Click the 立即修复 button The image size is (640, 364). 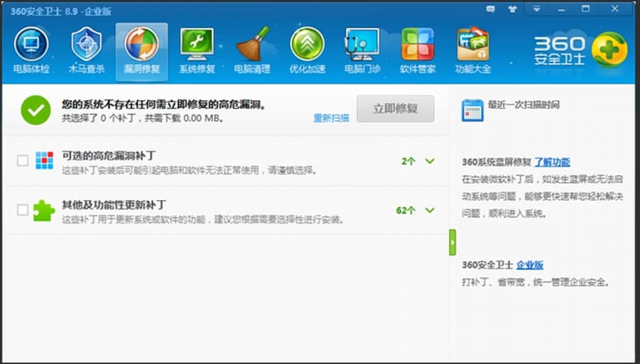coord(396,109)
